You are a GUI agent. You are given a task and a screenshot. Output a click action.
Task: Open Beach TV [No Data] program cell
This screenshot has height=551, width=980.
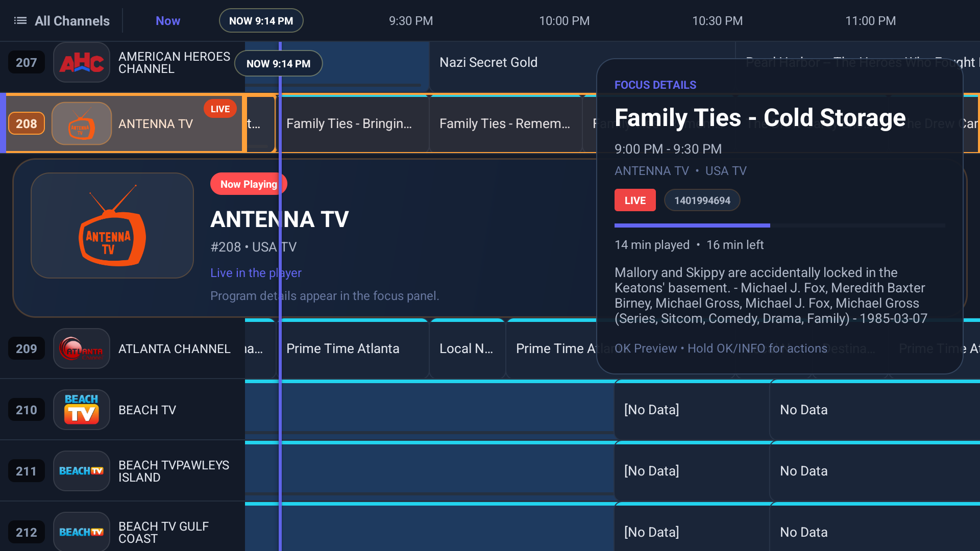[692, 410]
